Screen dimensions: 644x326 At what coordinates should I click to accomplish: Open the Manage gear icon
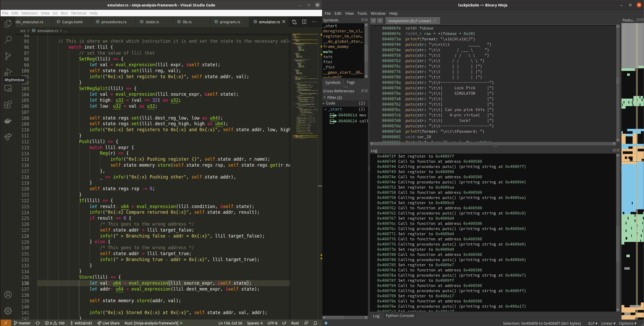[8, 310]
